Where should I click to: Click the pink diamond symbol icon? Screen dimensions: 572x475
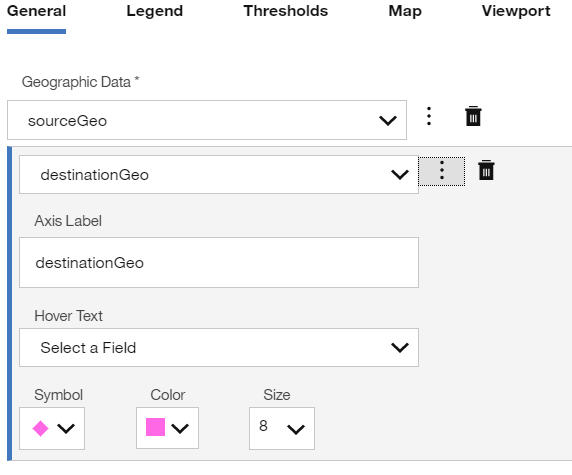(x=40, y=428)
